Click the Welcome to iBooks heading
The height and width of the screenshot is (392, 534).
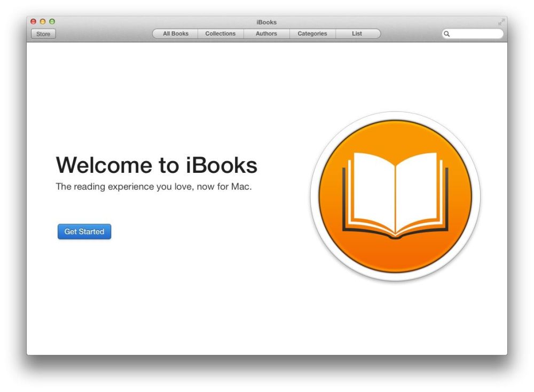(x=157, y=165)
